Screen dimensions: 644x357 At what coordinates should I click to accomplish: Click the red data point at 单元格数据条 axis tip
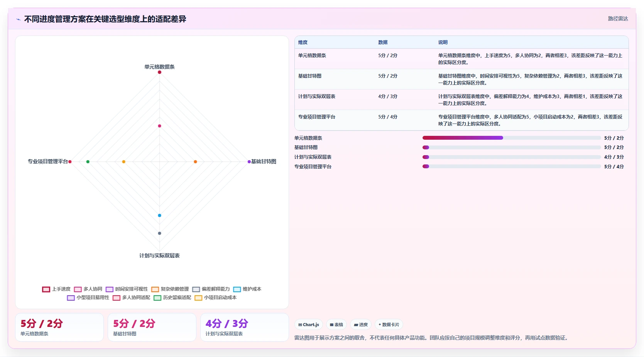coord(159,72)
